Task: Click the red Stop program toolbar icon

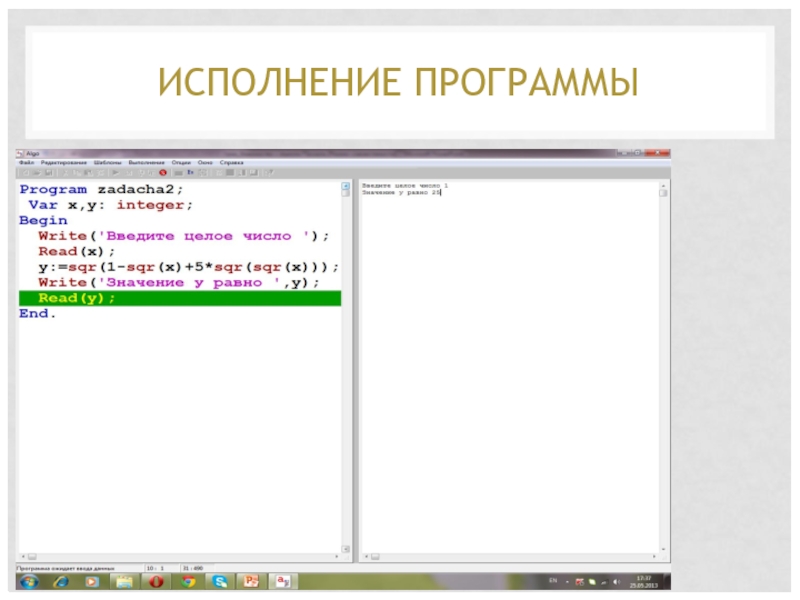Action: tap(163, 173)
